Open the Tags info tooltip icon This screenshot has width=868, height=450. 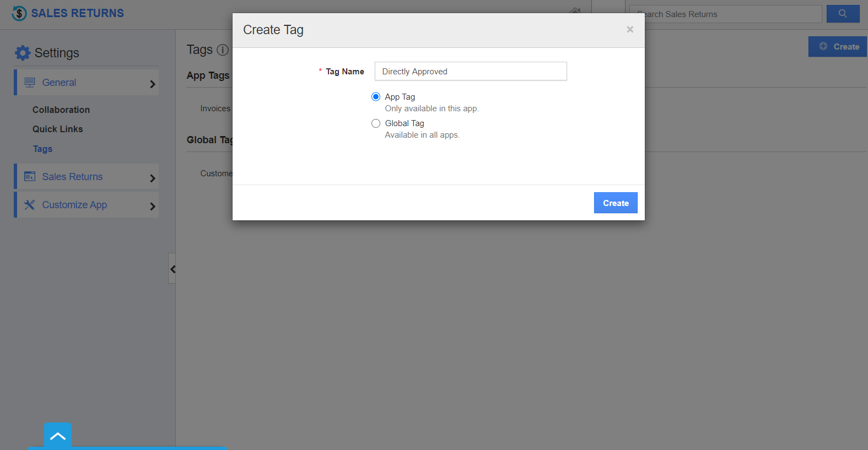coord(223,50)
